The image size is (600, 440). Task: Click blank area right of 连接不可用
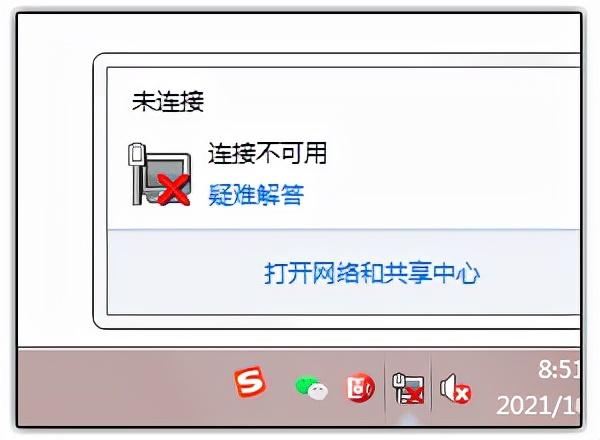point(452,153)
